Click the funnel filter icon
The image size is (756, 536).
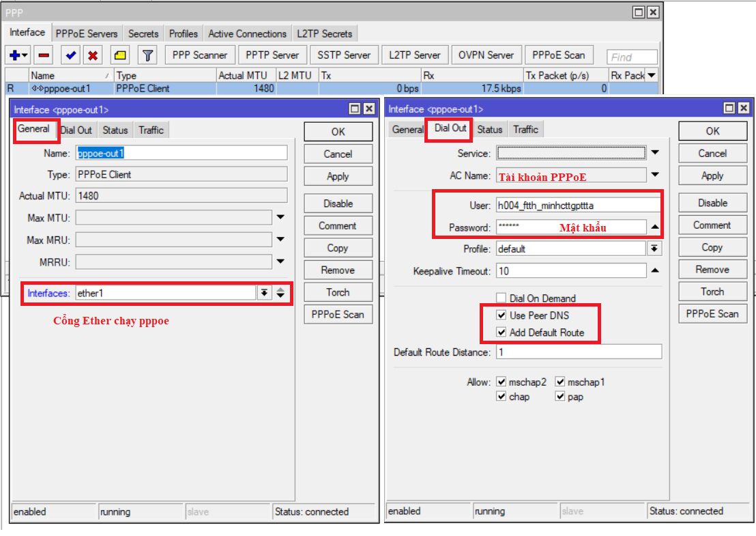point(147,55)
